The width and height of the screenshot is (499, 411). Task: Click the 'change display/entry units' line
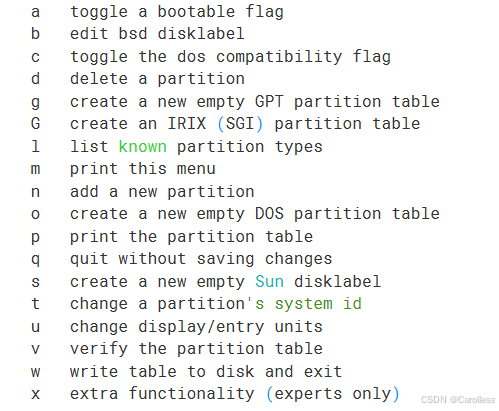196,327
